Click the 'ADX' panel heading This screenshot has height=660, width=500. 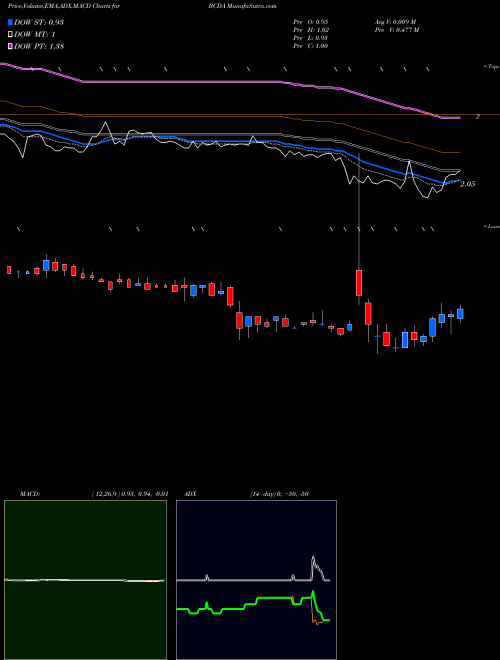pos(190,494)
